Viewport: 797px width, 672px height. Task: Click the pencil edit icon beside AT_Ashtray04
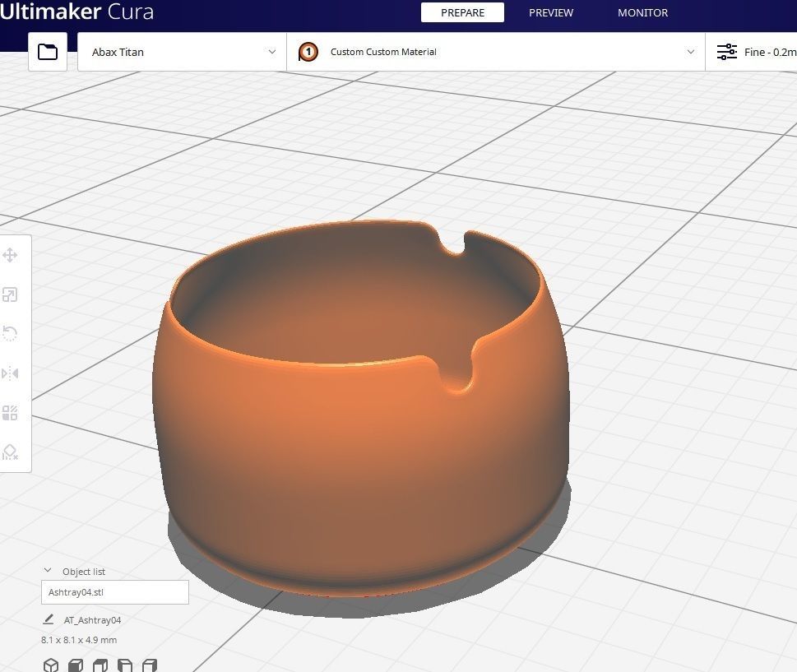point(49,619)
